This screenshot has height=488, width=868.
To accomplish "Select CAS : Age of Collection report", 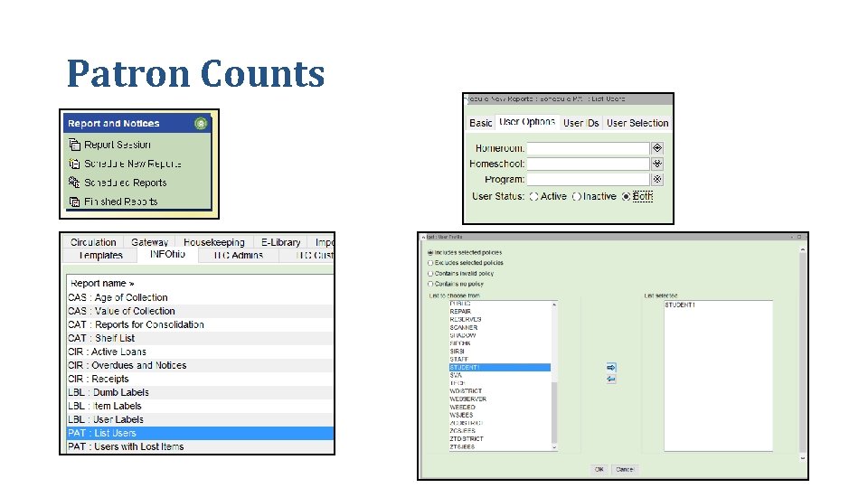I will coord(201,297).
